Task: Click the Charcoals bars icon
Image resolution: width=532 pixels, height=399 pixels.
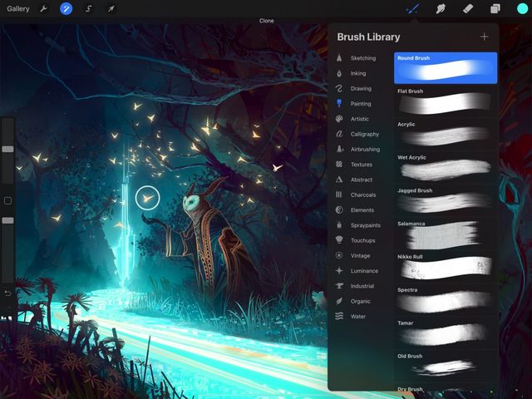Action: pos(339,195)
